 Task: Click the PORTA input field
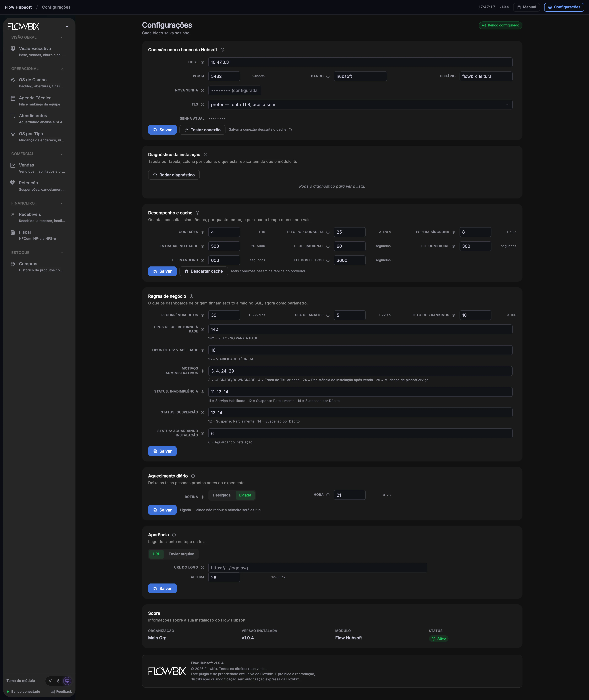pyautogui.click(x=224, y=76)
